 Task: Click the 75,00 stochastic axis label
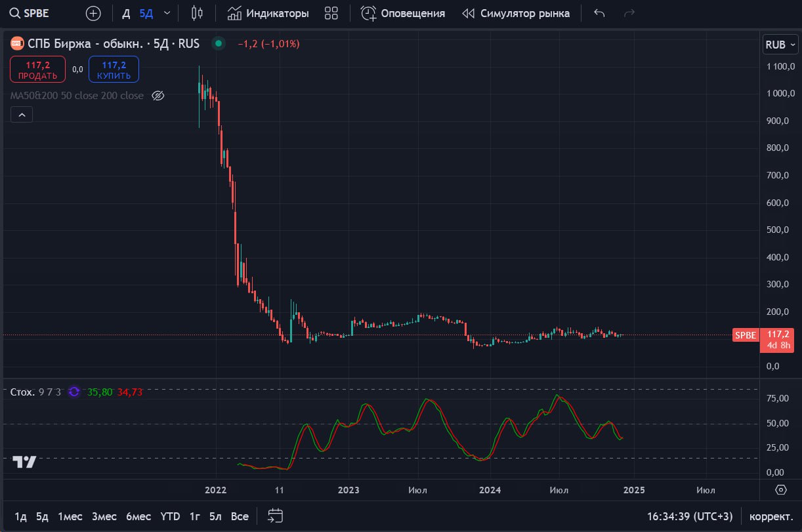click(x=776, y=398)
